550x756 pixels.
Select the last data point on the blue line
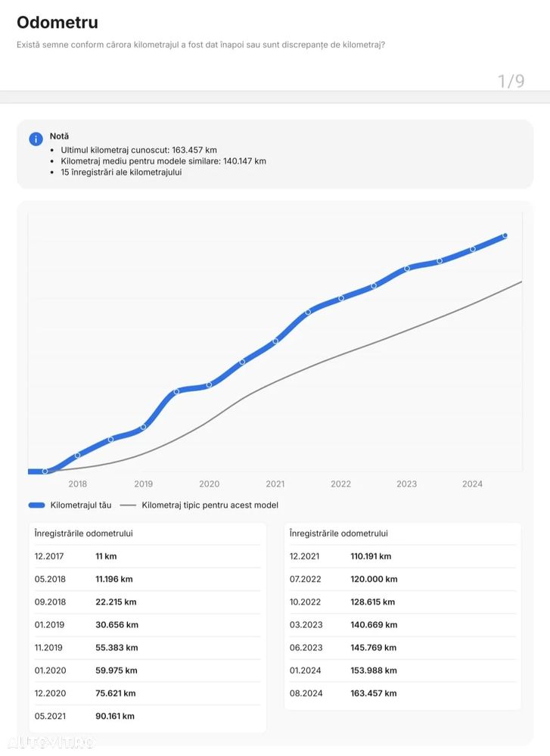coord(505,236)
